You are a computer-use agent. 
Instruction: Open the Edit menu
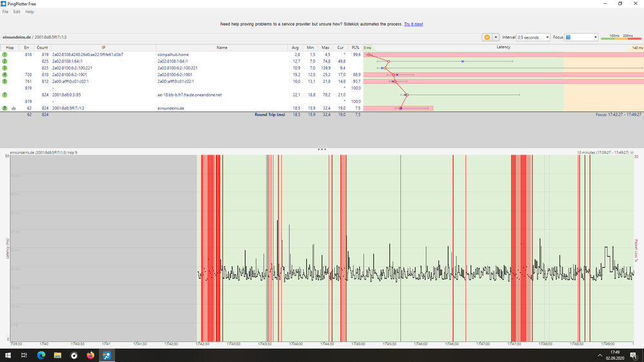click(17, 12)
